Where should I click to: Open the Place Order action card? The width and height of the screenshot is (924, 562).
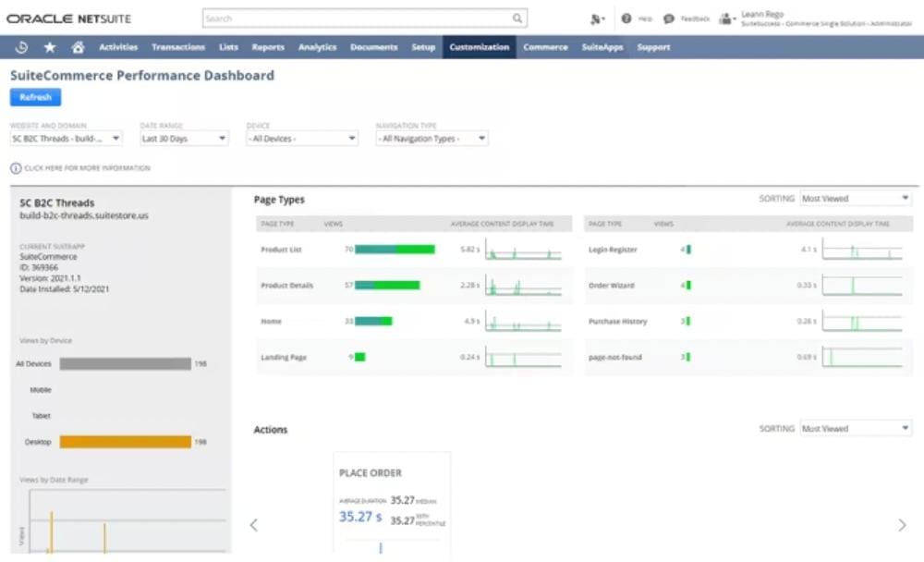(392, 503)
